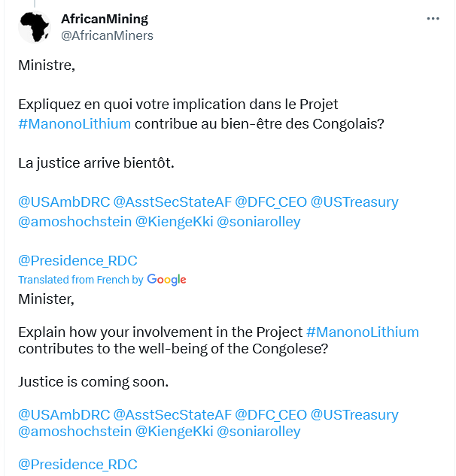The image size is (456, 476).
Task: Open #ManonoLithium hashtag in French text
Action: pos(74,124)
